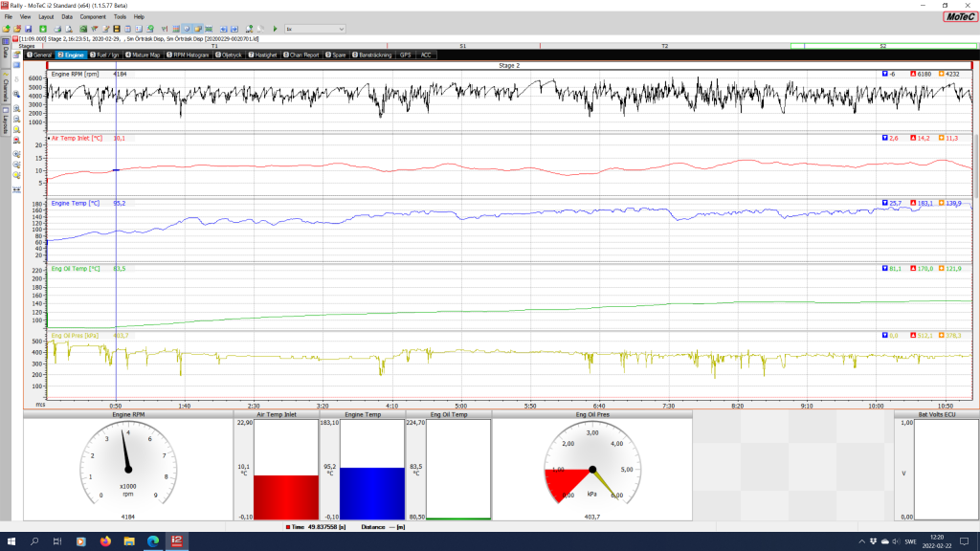
Task: Open the Channels side panel tab
Action: coord(6,87)
